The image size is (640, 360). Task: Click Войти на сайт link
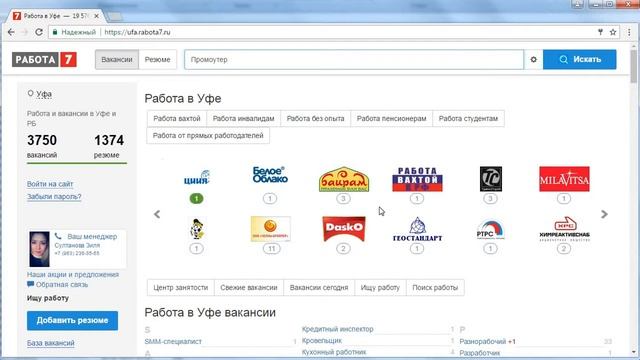[50, 184]
